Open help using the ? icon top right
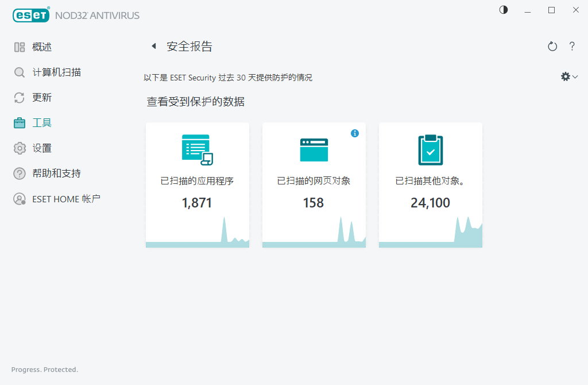This screenshot has height=385, width=588. pyautogui.click(x=572, y=46)
